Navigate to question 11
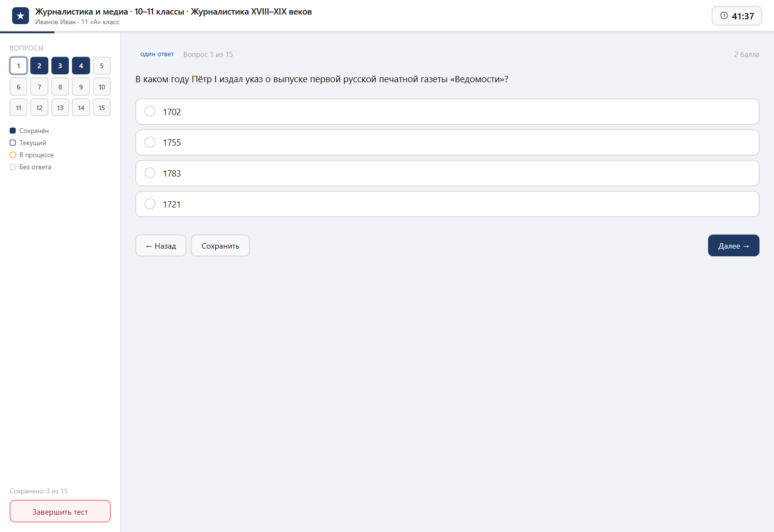Viewport: 774px width, 532px height. coord(18,108)
